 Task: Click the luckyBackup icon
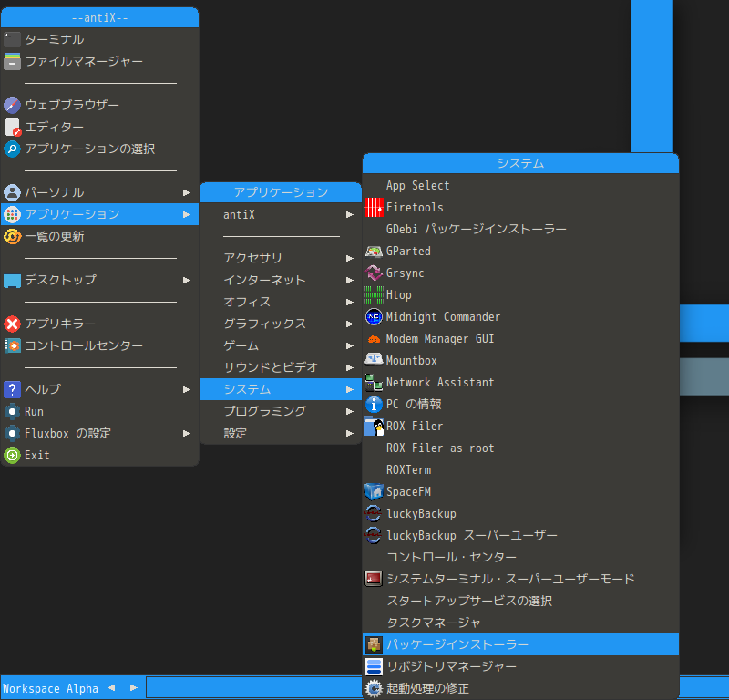[x=374, y=513]
